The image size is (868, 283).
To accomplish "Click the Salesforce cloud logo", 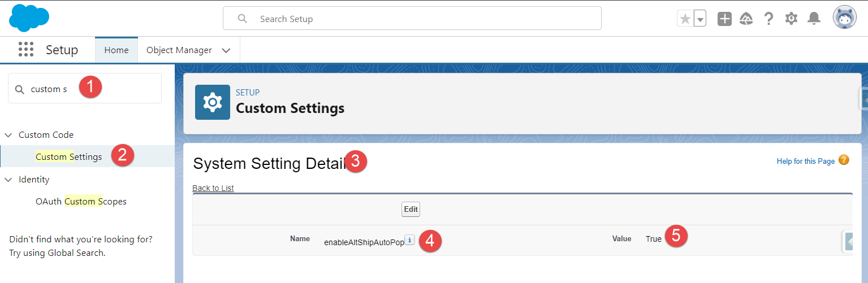I will click(29, 18).
